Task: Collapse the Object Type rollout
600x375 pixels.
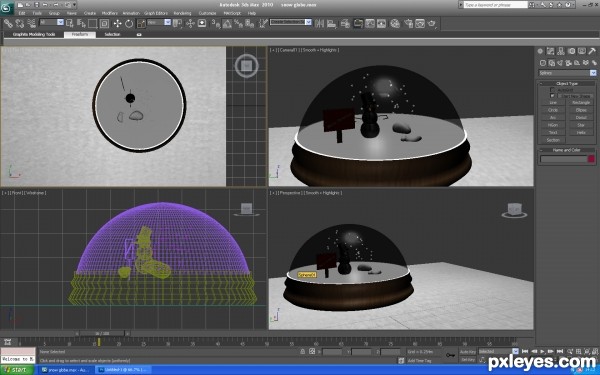Action: pos(567,83)
